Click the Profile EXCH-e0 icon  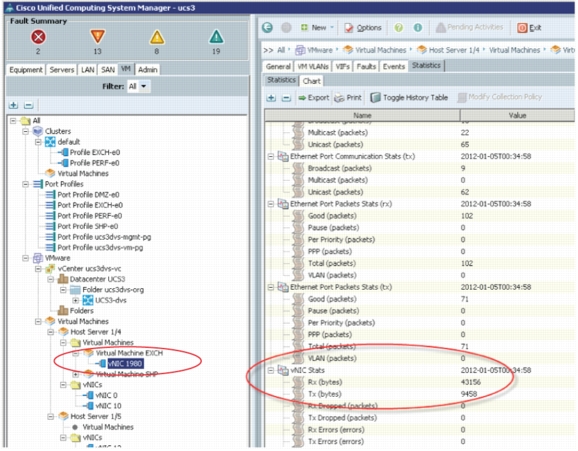[x=63, y=152]
